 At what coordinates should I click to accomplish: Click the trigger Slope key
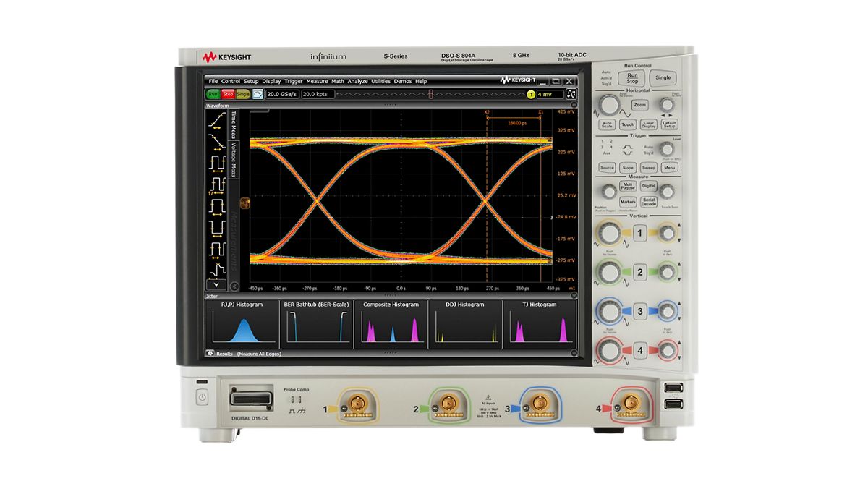[628, 167]
